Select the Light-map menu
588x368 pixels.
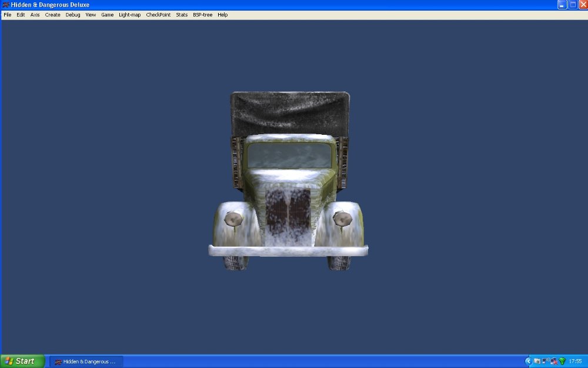130,15
